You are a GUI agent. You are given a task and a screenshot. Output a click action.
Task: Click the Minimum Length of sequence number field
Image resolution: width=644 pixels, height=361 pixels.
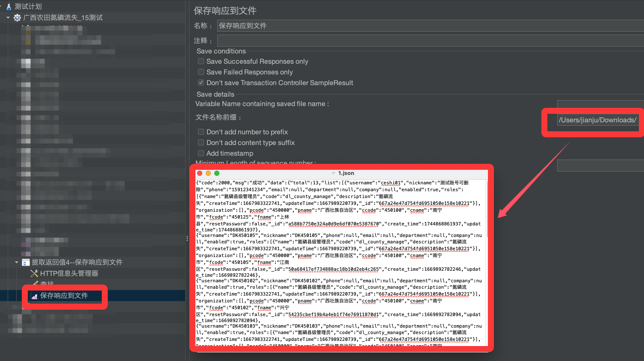pos(600,166)
